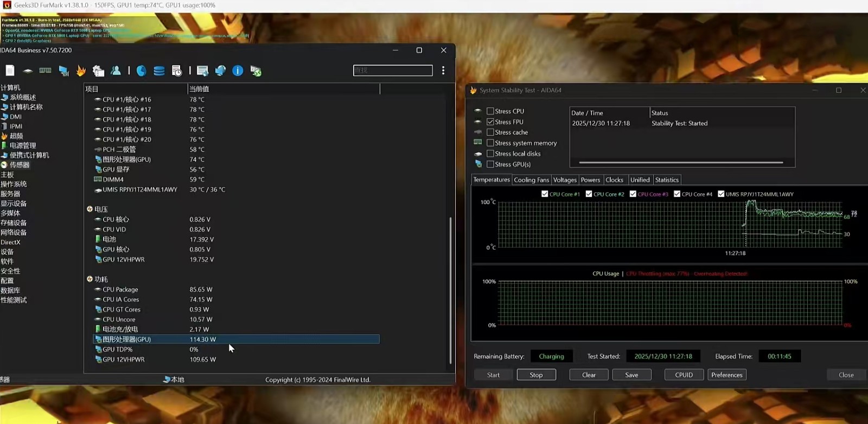Viewport: 868px width, 424px height.
Task: Expand the 主板 category in sidebar
Action: point(8,174)
